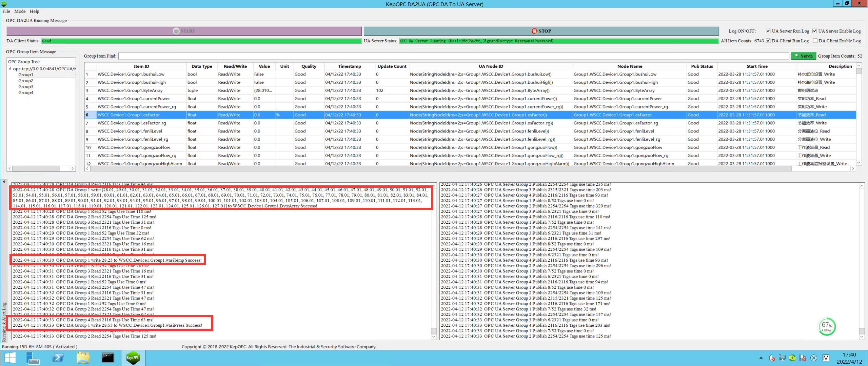Viewport: 868px width, 366px height.
Task: Click the item table horizontal scrollbar
Action: tap(441, 168)
